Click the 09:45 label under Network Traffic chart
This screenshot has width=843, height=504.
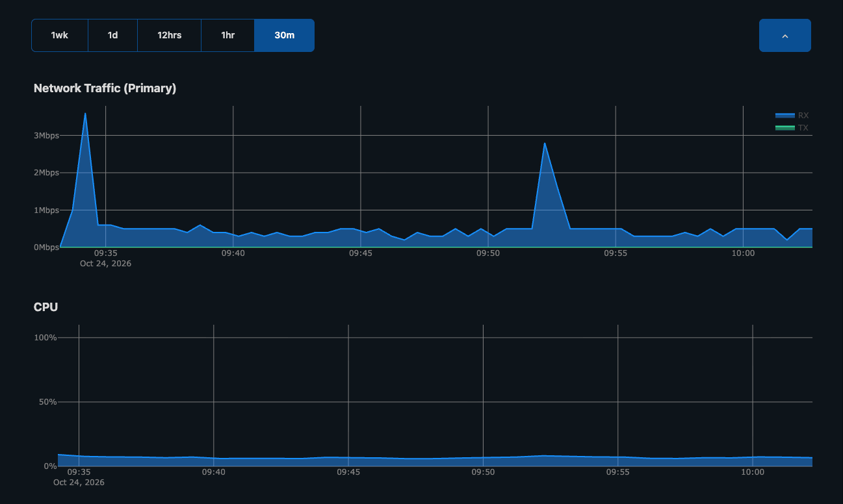(x=361, y=253)
